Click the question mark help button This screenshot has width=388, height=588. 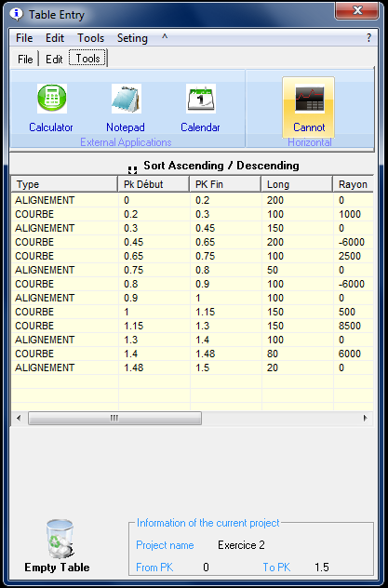pos(368,38)
